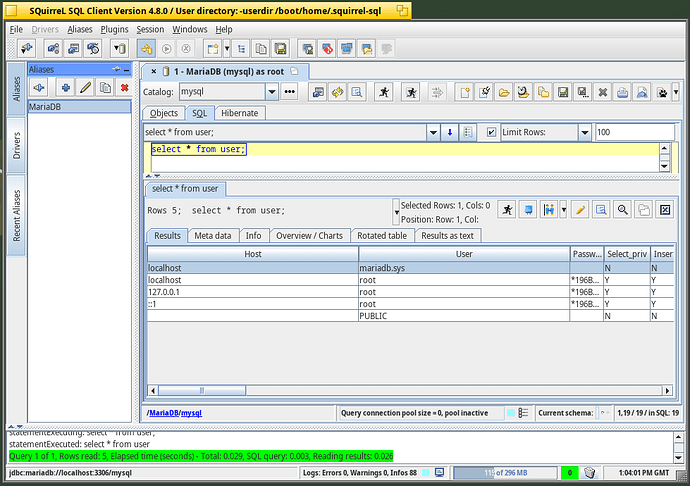Click the Run all SQLs icon in the session toolbar

(x=411, y=92)
